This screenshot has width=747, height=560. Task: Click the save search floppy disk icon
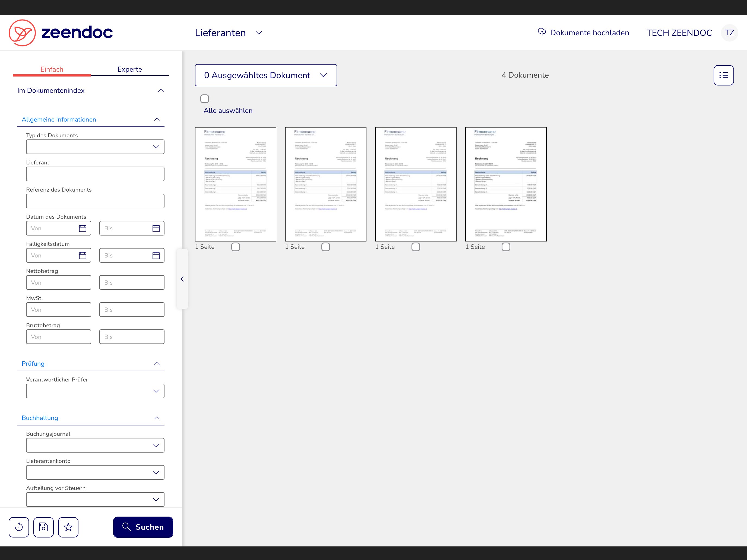tap(43, 527)
